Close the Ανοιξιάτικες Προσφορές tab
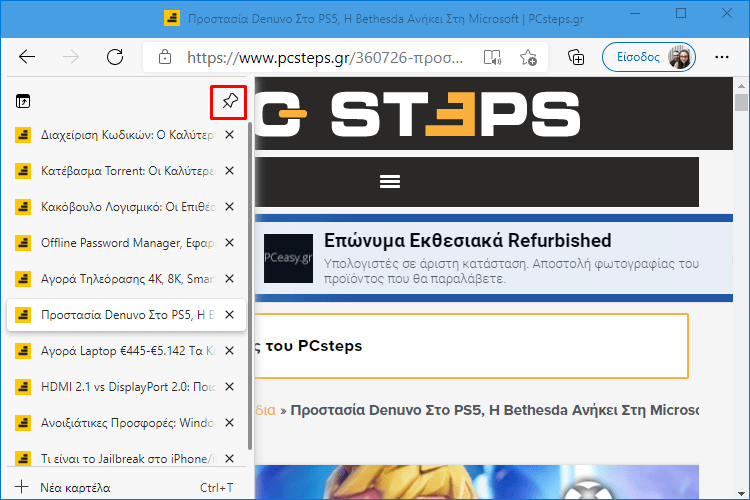Screen dimensions: 750x500 [x=230, y=423]
